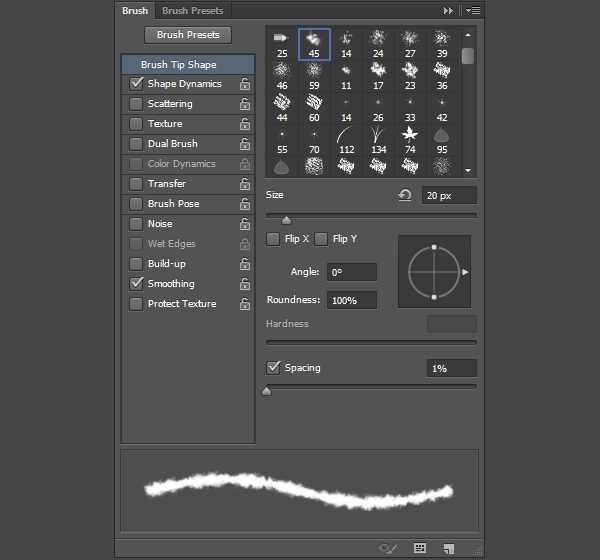This screenshot has height=560, width=600.
Task: Select the 112 curved stroke brush tip
Action: pyautogui.click(x=346, y=134)
